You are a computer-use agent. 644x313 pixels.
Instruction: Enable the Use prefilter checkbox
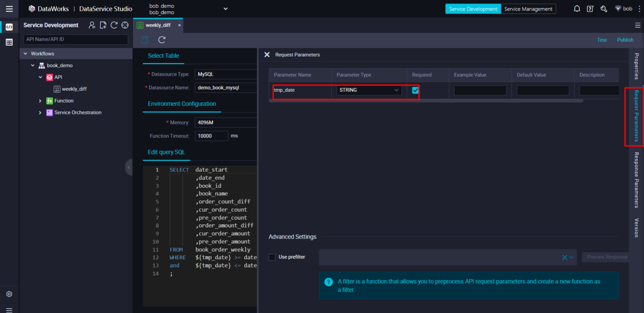[x=272, y=257]
